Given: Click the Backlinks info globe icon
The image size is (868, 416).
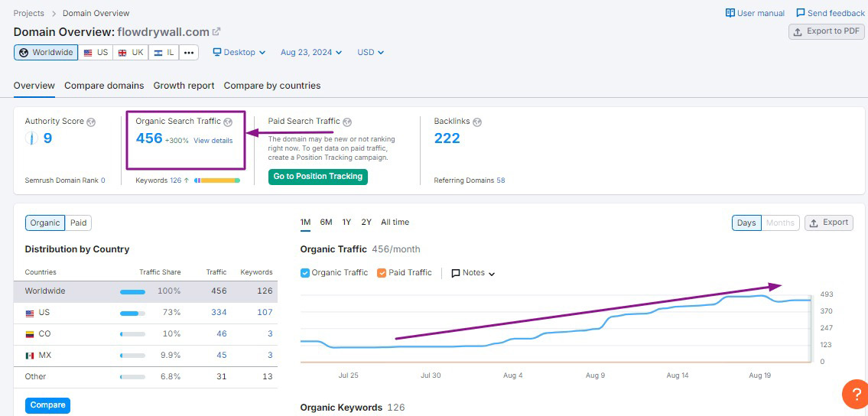Looking at the screenshot, I should click(x=477, y=122).
